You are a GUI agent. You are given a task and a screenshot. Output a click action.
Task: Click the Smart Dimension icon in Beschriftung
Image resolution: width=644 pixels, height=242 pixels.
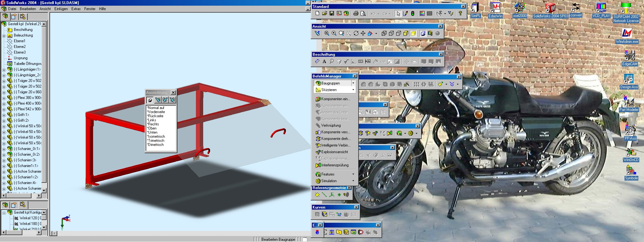[317, 61]
